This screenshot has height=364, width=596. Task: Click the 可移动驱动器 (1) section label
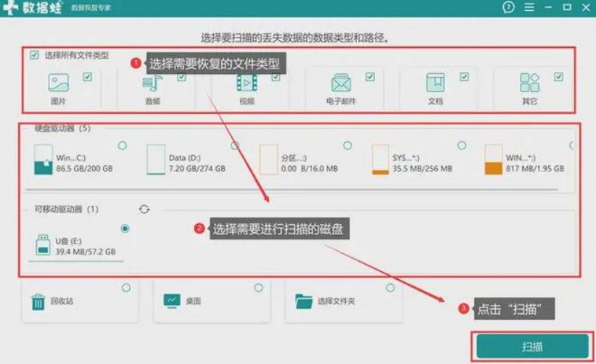point(67,210)
